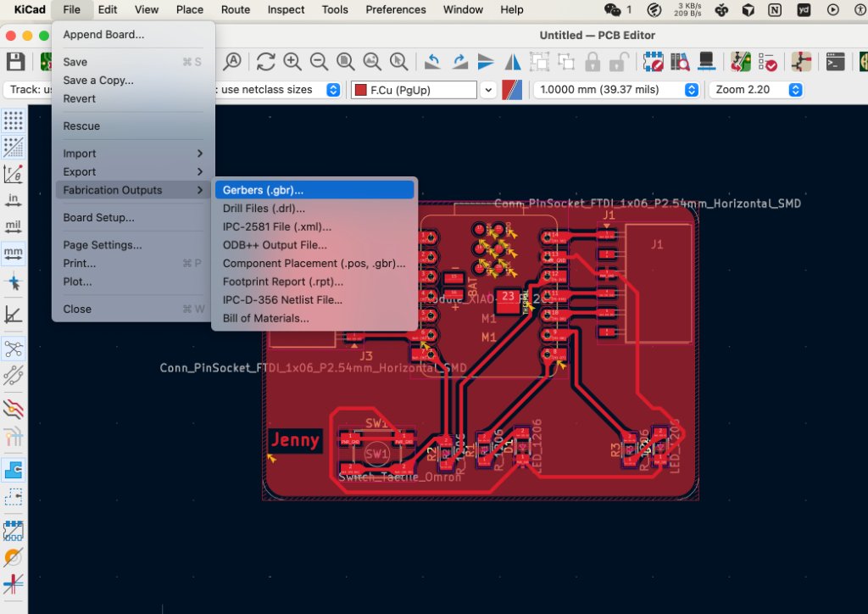Click the Group items icon

point(539,61)
